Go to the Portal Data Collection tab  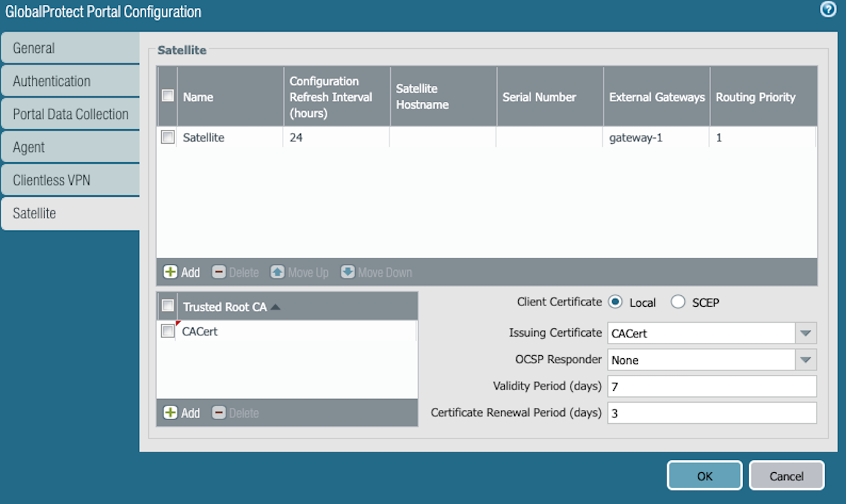pos(70,115)
